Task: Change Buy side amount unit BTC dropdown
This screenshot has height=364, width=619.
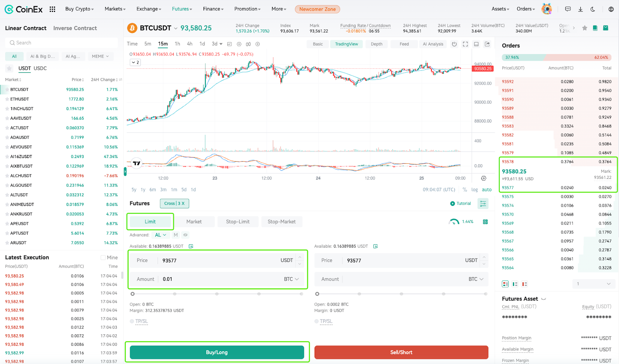Action: [x=291, y=279]
